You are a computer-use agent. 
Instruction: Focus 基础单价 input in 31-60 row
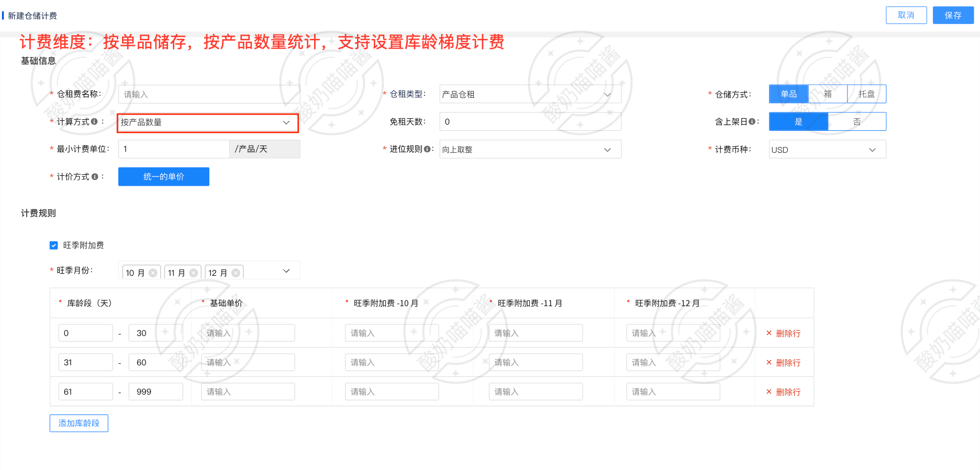(248, 362)
